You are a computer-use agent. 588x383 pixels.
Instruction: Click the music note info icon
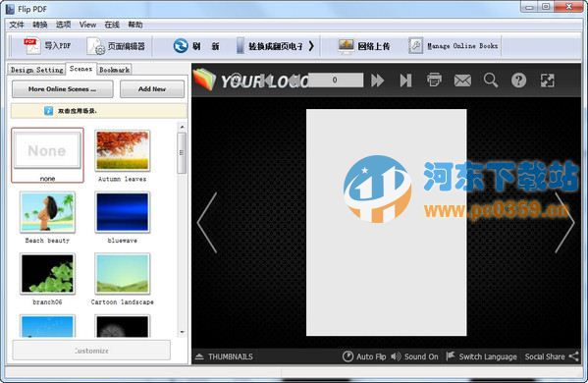48,111
